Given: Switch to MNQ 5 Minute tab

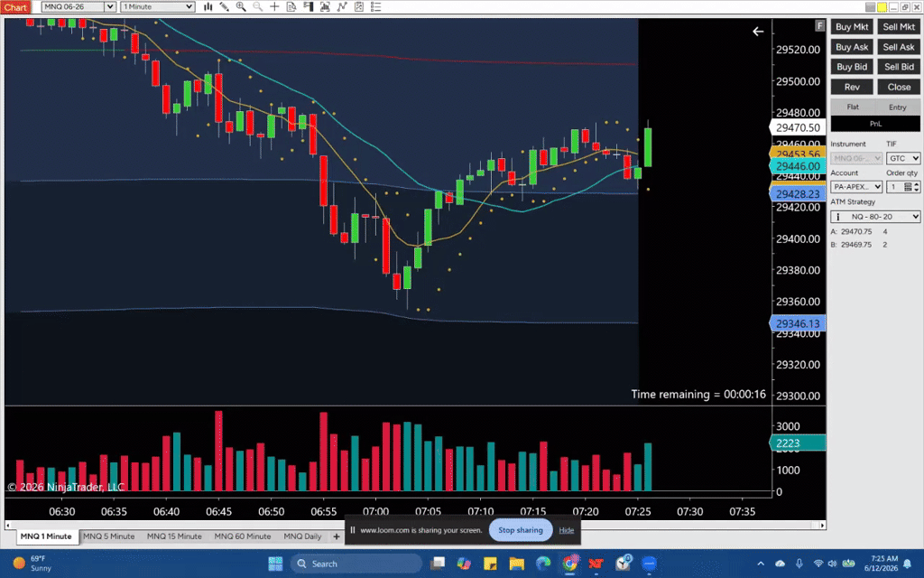Looking at the screenshot, I should click(x=109, y=536).
